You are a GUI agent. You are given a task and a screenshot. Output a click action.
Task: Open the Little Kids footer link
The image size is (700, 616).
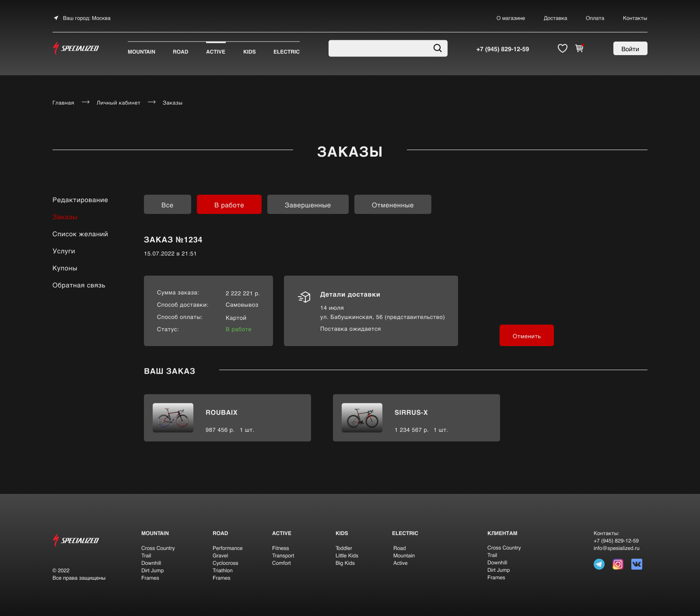347,556
